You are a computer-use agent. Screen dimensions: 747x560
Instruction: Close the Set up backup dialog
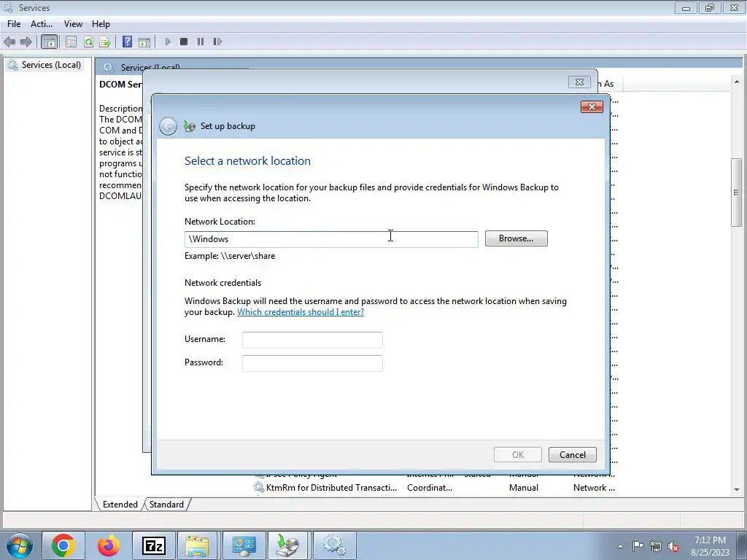pyautogui.click(x=592, y=106)
